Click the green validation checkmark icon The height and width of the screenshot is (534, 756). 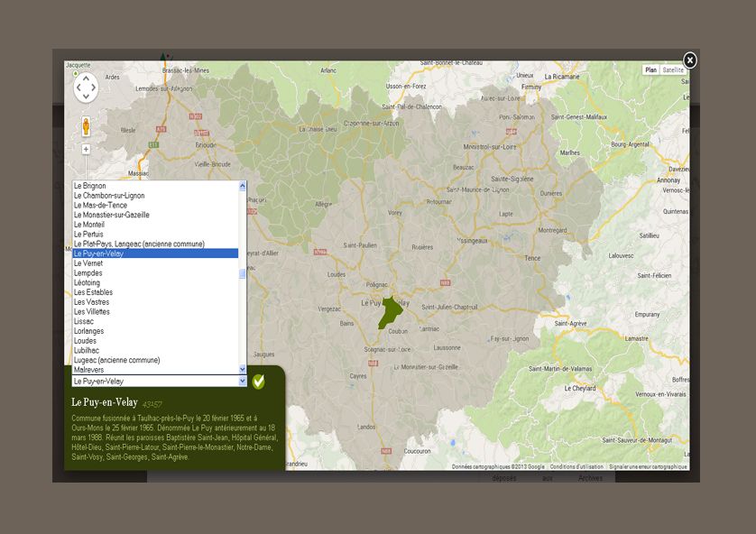pos(259,382)
